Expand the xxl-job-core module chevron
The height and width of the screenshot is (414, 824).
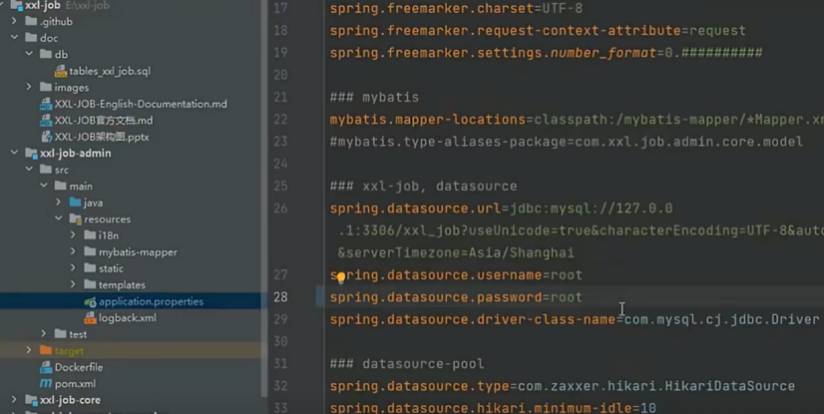[x=14, y=399]
